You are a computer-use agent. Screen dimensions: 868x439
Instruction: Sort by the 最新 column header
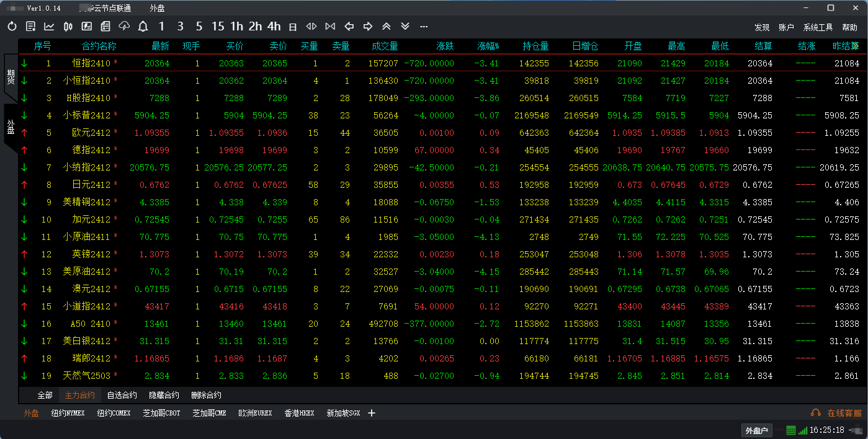tap(160, 47)
